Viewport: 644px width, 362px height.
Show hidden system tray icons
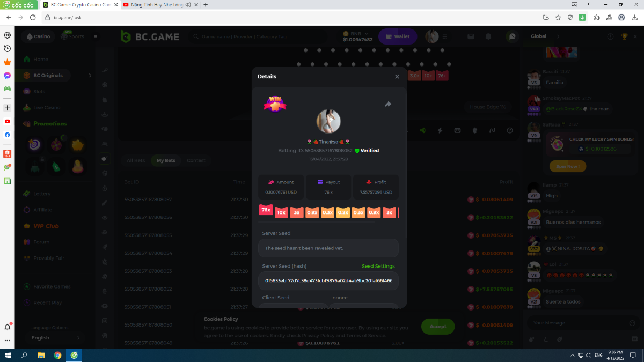(572, 355)
